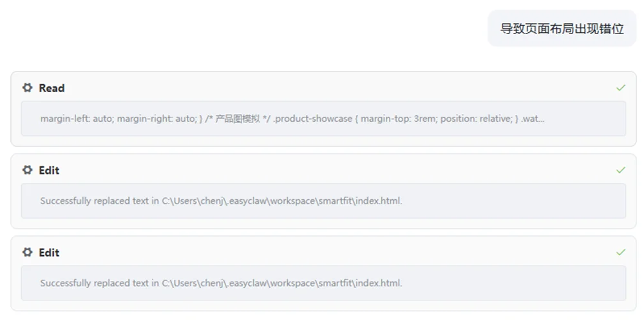Select the first Edit result message box
This screenshot has width=644, height=321.
[x=323, y=201]
